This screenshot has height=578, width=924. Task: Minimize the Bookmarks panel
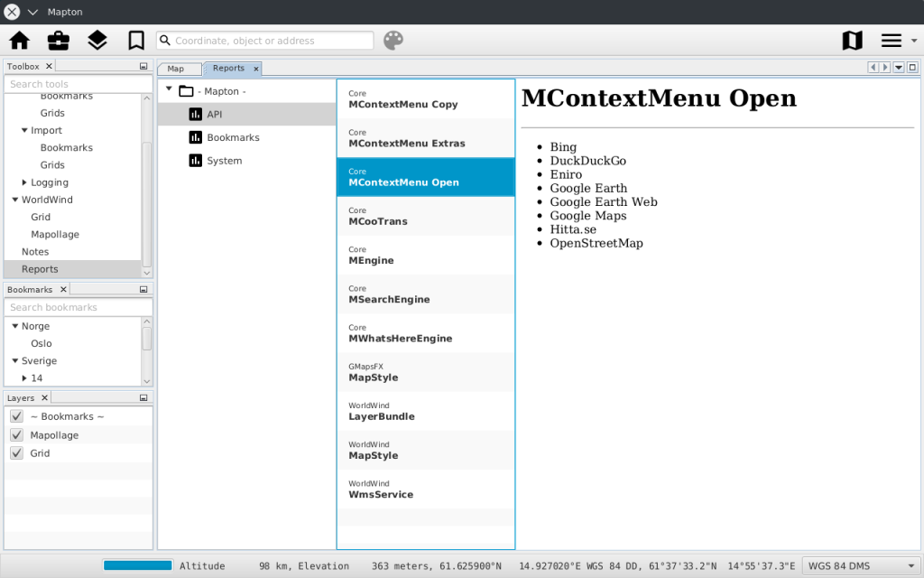(143, 290)
